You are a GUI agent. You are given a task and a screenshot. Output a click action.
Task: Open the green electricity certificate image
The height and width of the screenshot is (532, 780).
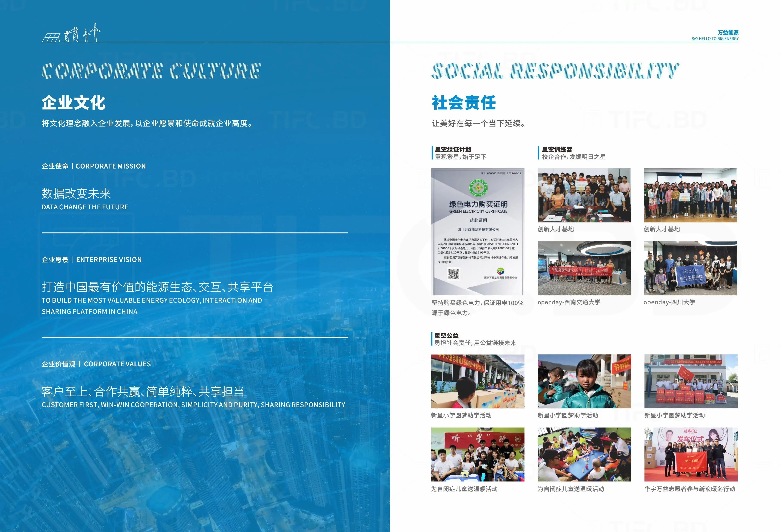(478, 232)
